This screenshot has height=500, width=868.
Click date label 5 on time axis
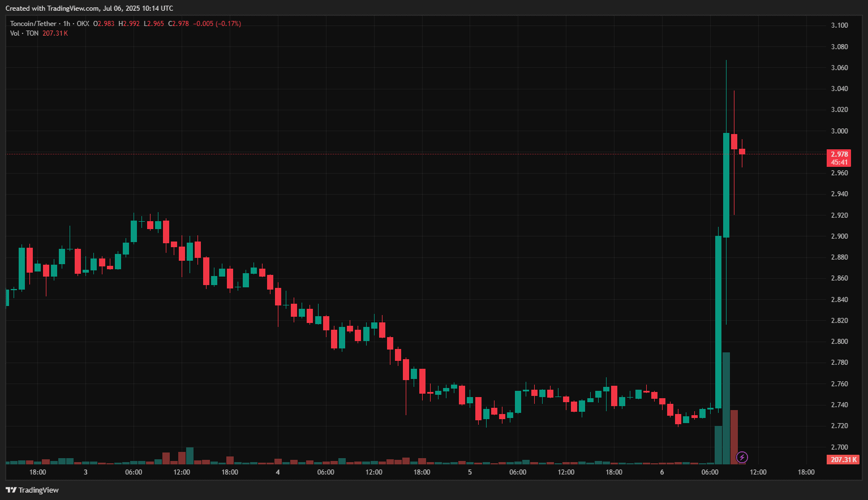pos(470,472)
